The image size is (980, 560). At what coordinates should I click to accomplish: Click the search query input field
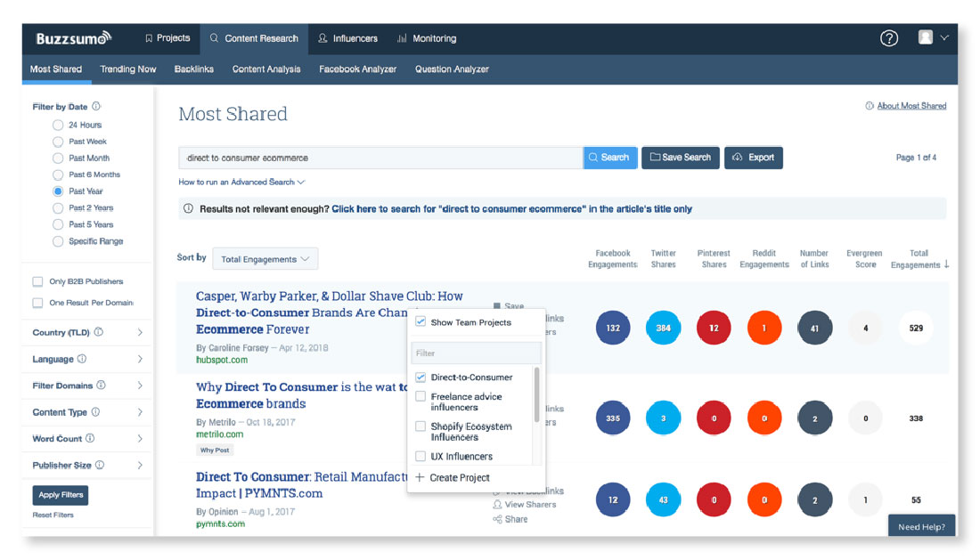pyautogui.click(x=380, y=158)
